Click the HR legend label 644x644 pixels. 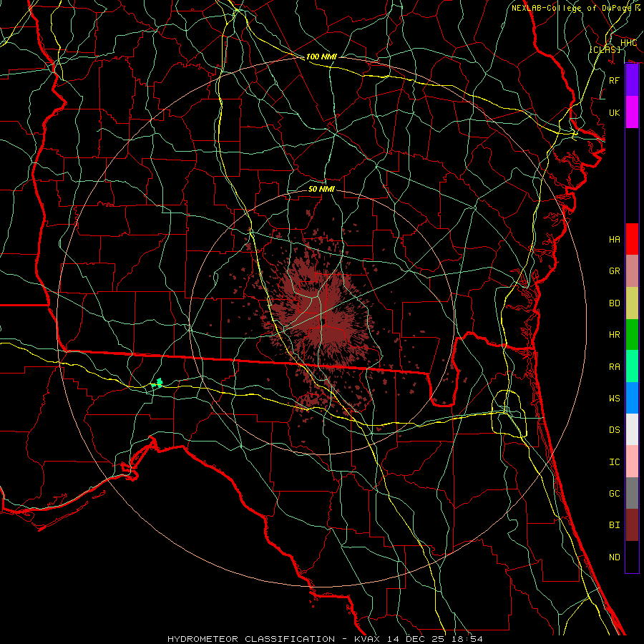click(x=615, y=335)
